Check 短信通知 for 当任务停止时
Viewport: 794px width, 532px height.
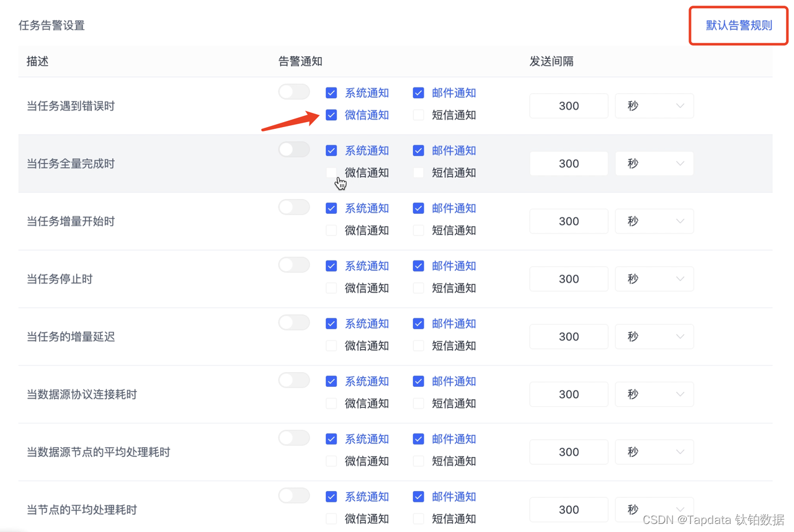[419, 288]
